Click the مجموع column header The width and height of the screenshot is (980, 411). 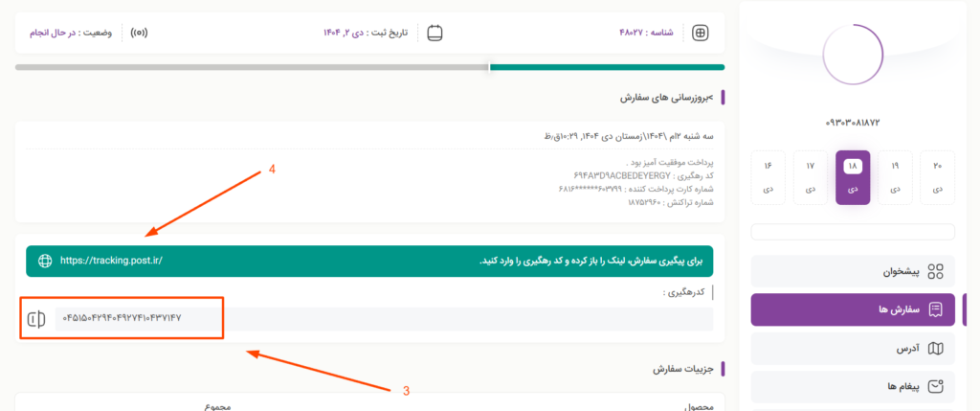click(218, 406)
